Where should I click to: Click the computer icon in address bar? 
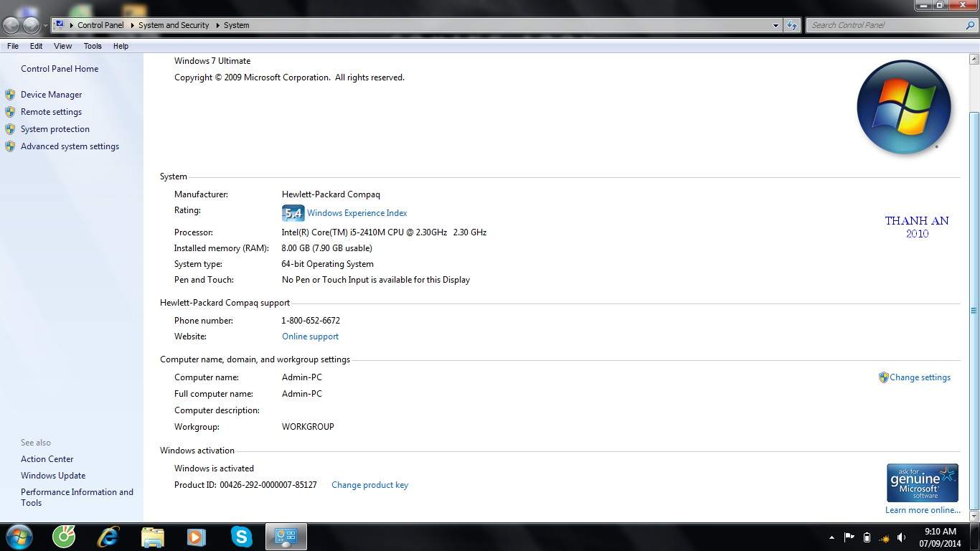(60, 24)
